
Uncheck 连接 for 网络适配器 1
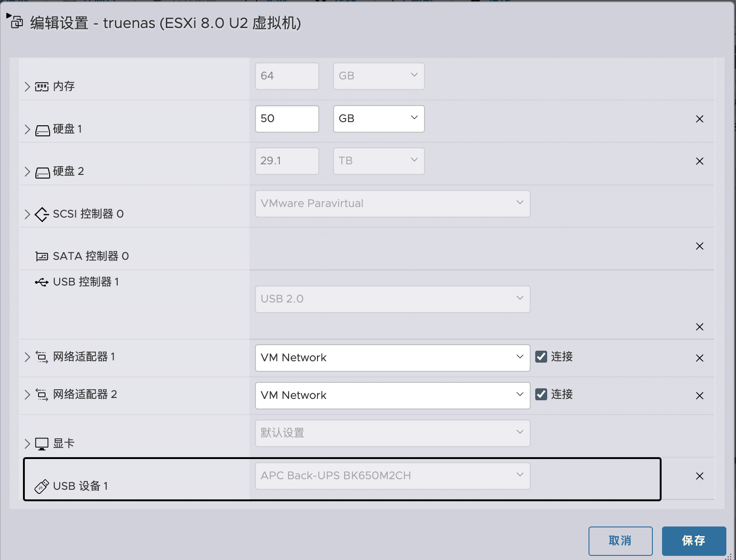pyautogui.click(x=541, y=357)
